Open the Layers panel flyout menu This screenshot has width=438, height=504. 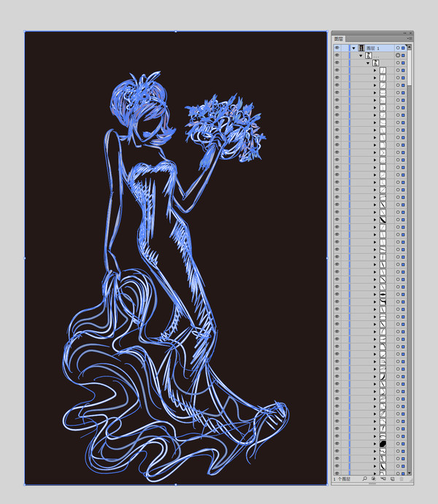pos(410,39)
